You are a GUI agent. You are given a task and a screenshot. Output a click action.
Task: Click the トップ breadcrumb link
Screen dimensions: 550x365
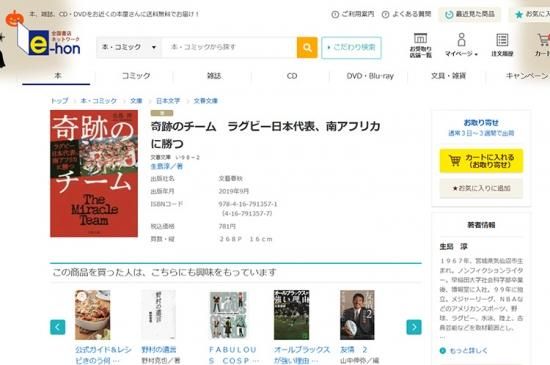click(60, 101)
